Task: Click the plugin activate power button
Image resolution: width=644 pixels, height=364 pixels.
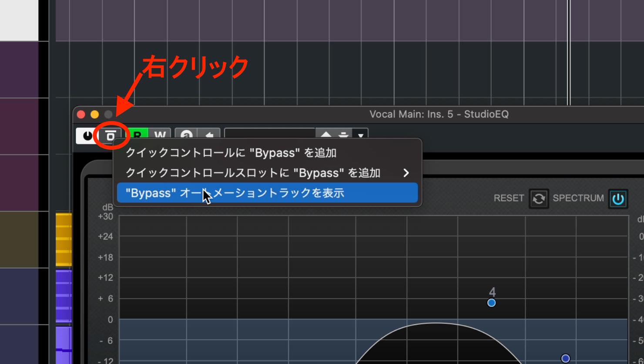Action: coord(87,135)
